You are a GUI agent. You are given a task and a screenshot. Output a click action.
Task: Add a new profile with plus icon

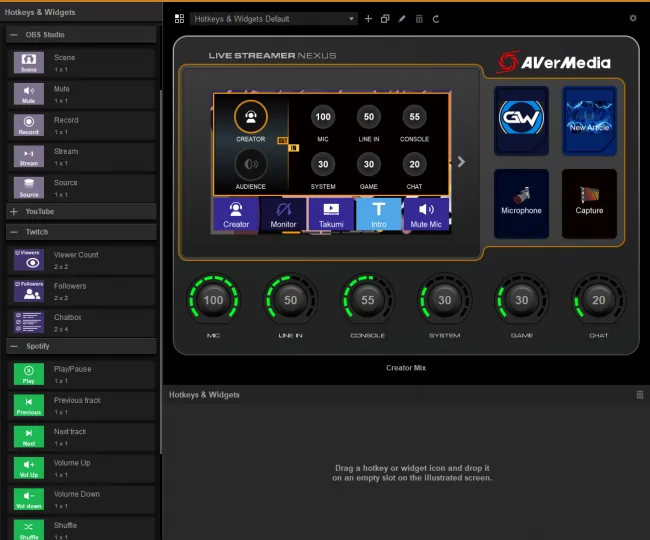tap(368, 19)
